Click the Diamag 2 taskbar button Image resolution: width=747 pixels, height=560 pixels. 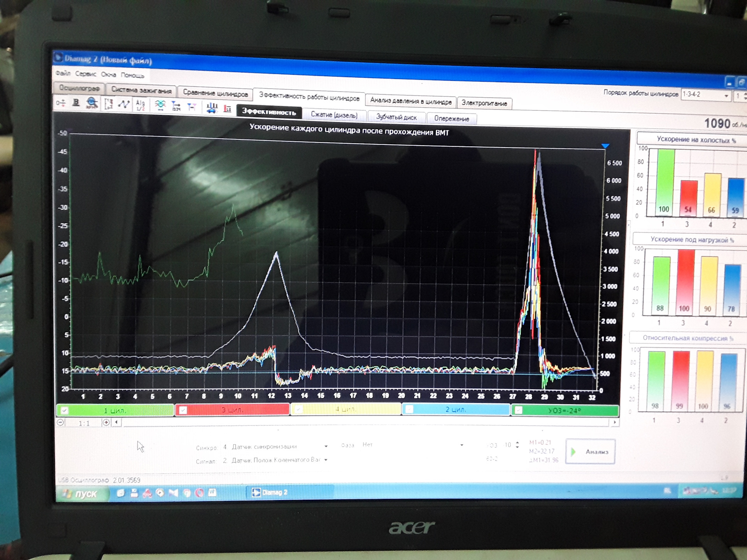[290, 492]
